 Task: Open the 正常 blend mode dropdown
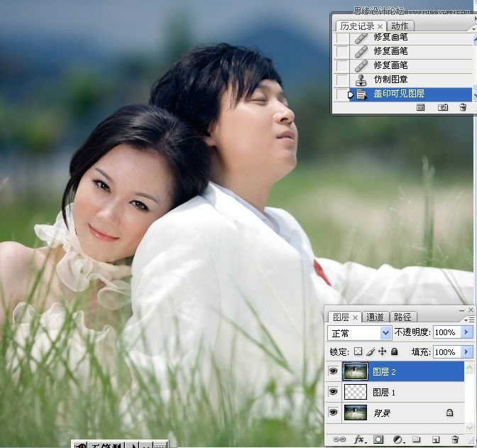(x=361, y=332)
